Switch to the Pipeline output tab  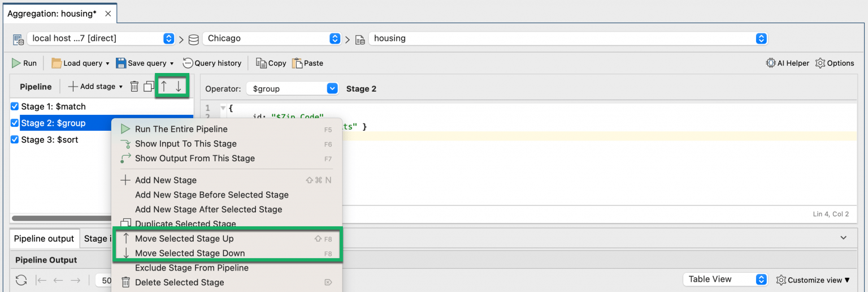[x=44, y=239]
